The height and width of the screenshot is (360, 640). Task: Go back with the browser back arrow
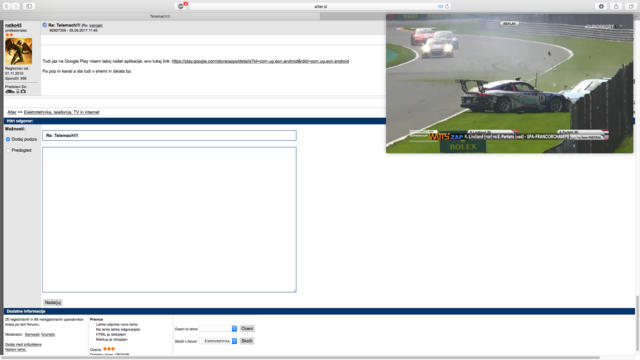7,6
